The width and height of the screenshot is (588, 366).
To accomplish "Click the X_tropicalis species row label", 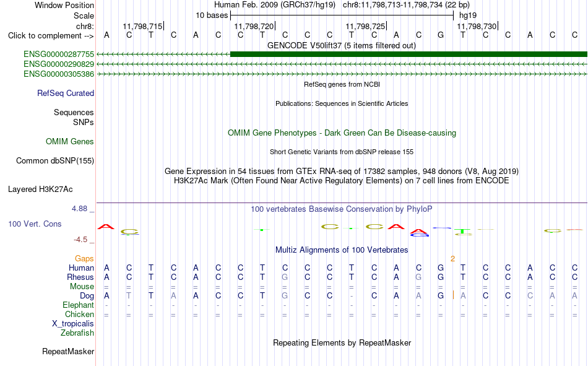I will [73, 324].
